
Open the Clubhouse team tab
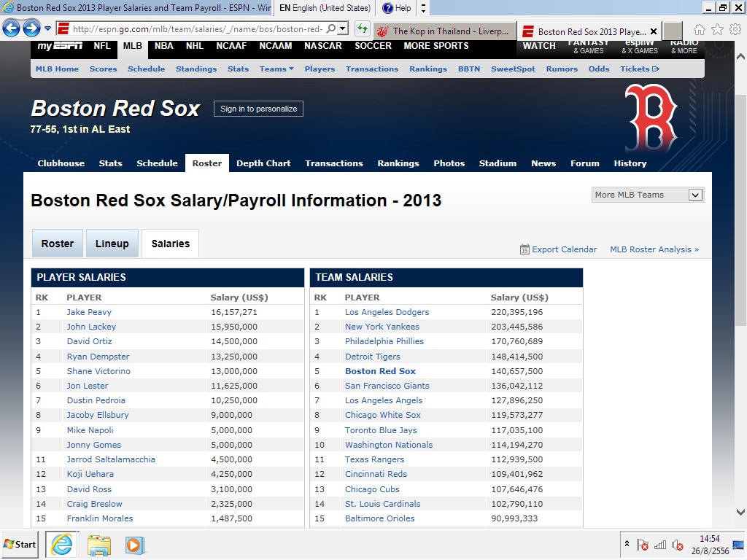[61, 163]
